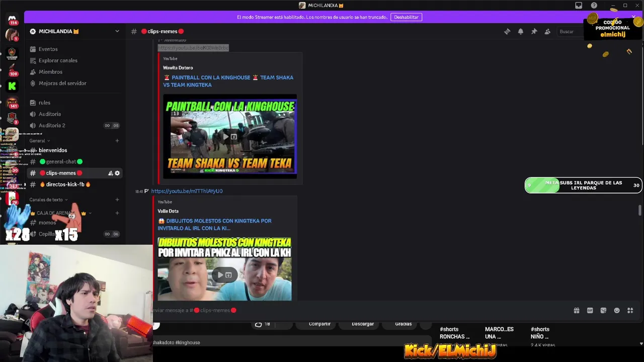The image size is (644, 362).
Task: Open the sticker picker
Action: point(603,310)
